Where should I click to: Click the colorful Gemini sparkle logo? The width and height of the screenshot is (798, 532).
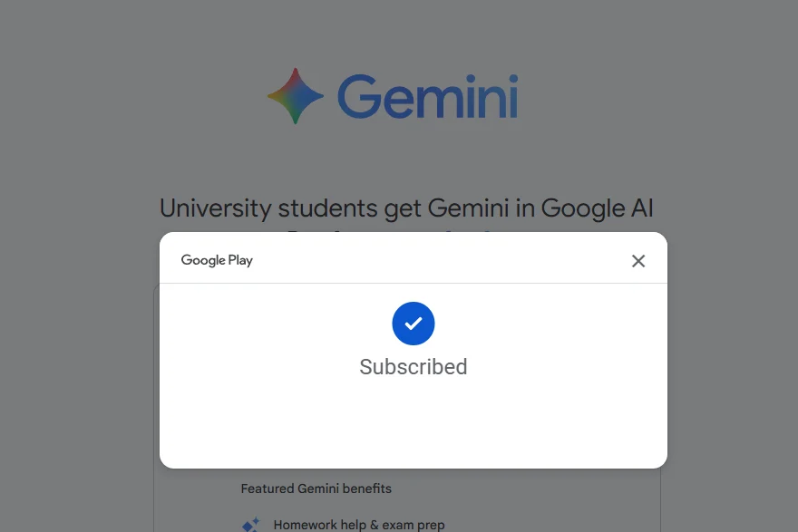tap(296, 96)
